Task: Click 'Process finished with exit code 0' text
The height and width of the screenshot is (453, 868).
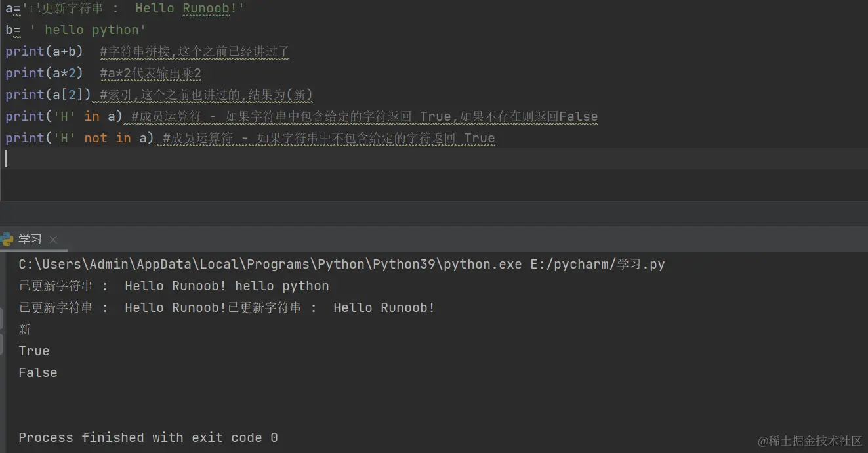Action: [148, 437]
